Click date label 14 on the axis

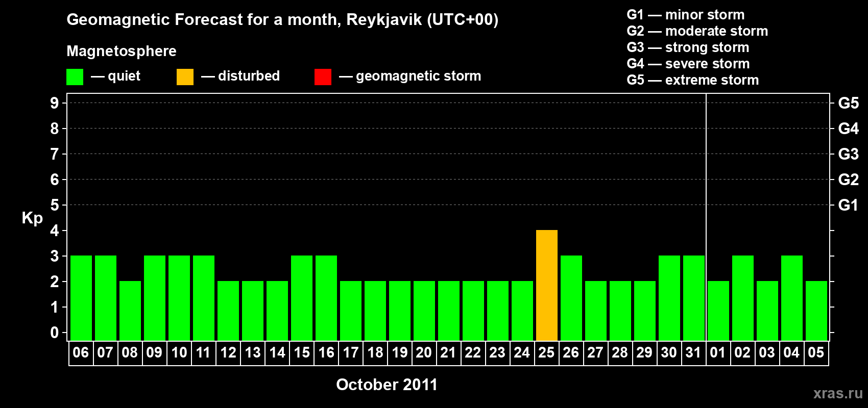(x=277, y=352)
